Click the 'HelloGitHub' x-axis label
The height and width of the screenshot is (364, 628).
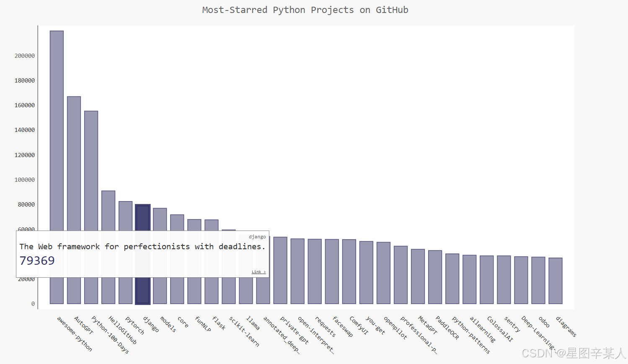tap(122, 330)
